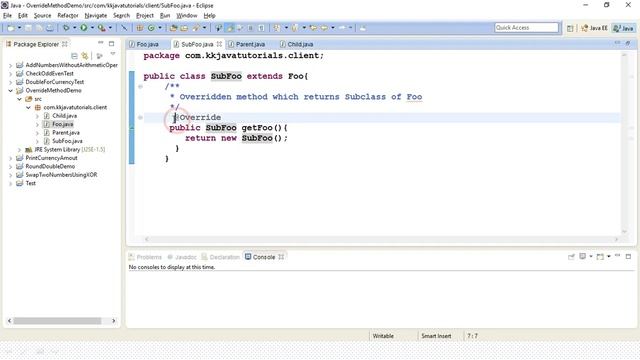This screenshot has width=640, height=360.
Task: Click the Save toolbar icon
Action: pyautogui.click(x=28, y=28)
